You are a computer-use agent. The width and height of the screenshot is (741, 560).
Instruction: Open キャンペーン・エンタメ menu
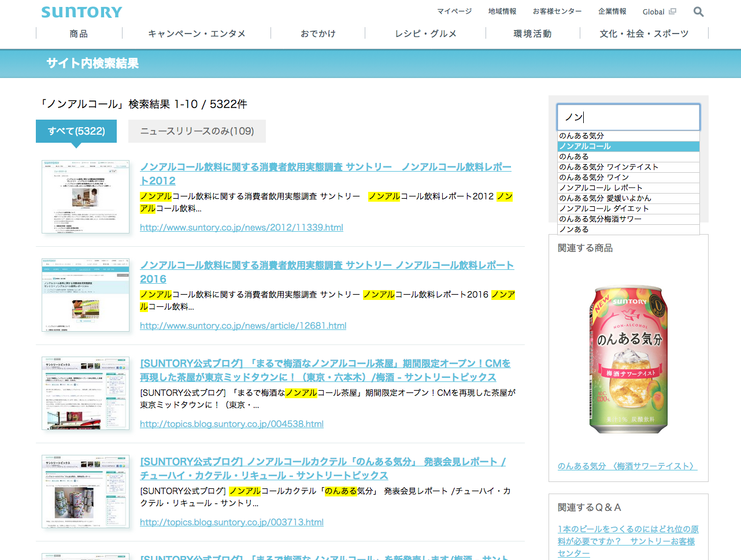[x=197, y=34]
